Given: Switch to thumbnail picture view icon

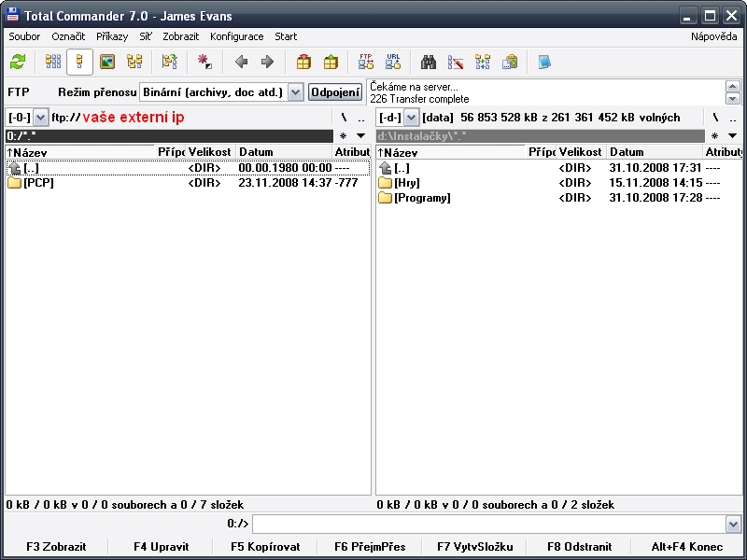Looking at the screenshot, I should tap(107, 62).
